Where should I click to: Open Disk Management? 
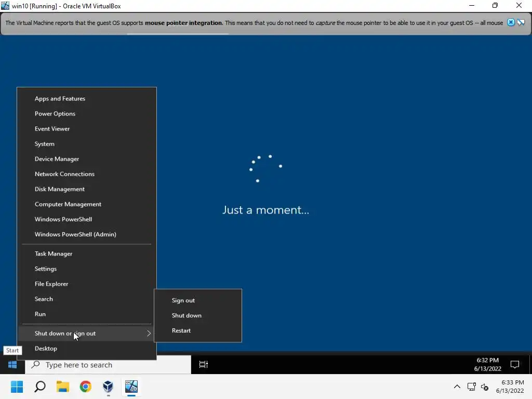point(87,189)
